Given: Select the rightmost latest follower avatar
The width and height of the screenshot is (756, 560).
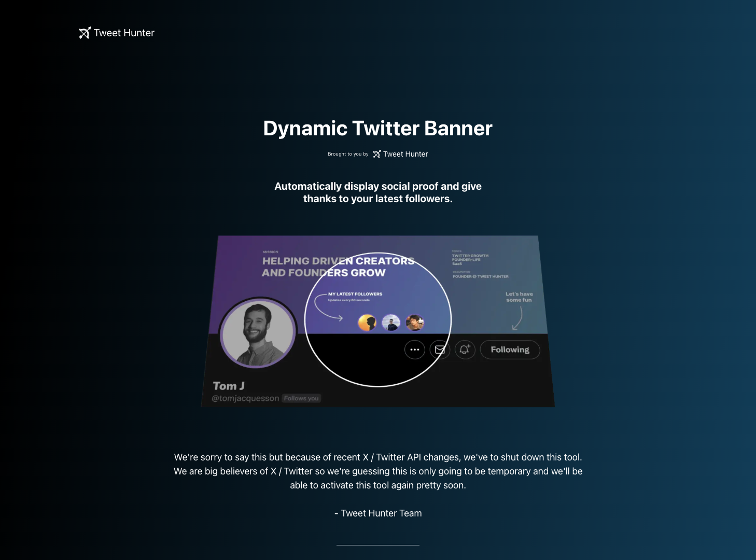Looking at the screenshot, I should pyautogui.click(x=415, y=322).
